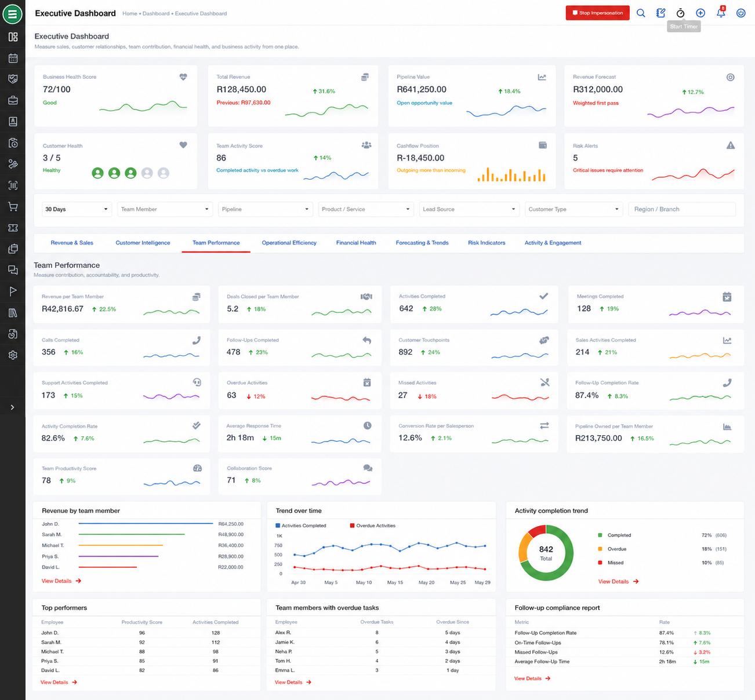
Task: Click the 842 Total donut chart
Action: (546, 553)
